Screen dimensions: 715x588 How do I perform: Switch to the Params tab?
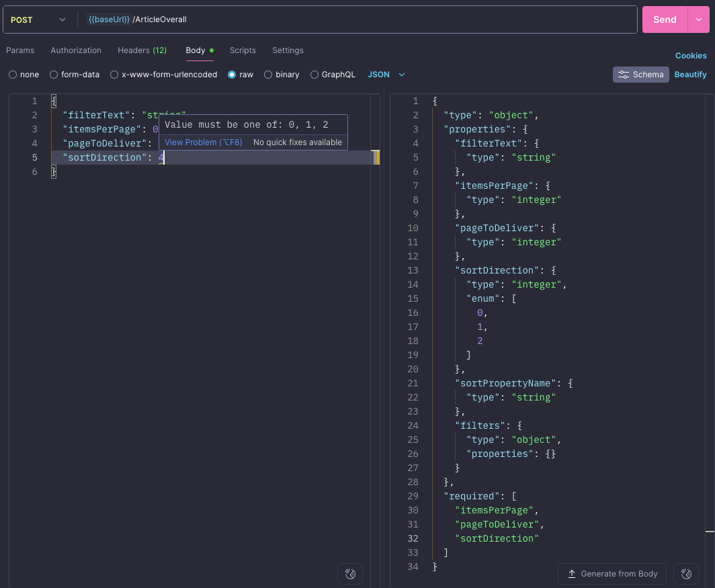coord(20,50)
